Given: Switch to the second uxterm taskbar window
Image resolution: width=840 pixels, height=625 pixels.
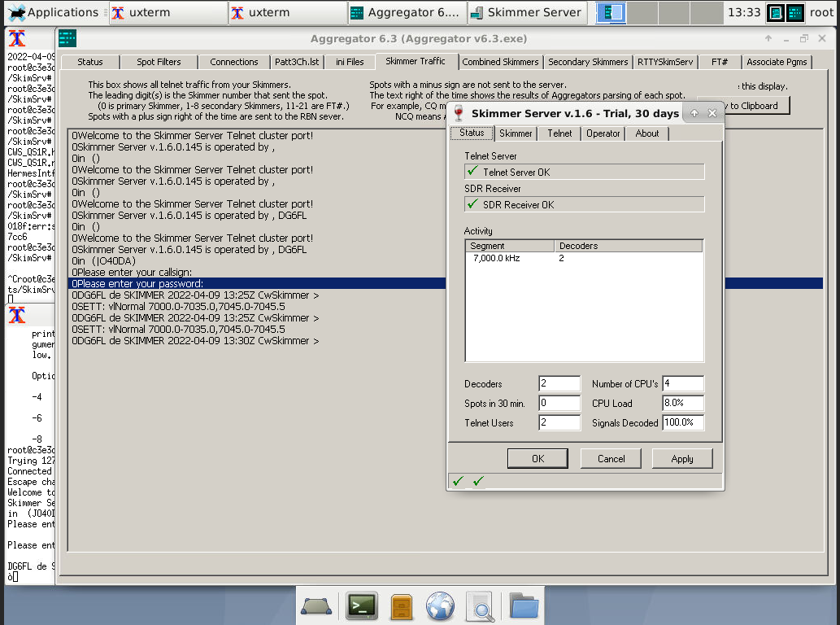Looking at the screenshot, I should tap(288, 12).
